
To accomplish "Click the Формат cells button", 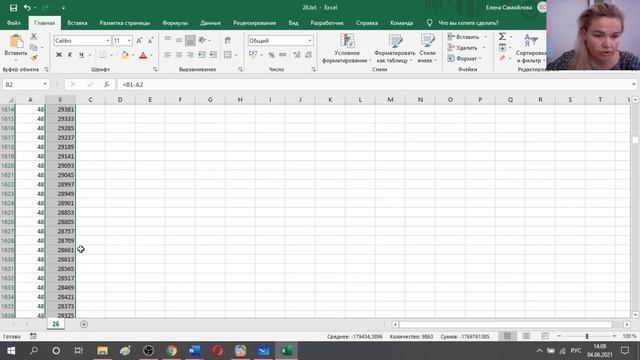I will (x=465, y=58).
